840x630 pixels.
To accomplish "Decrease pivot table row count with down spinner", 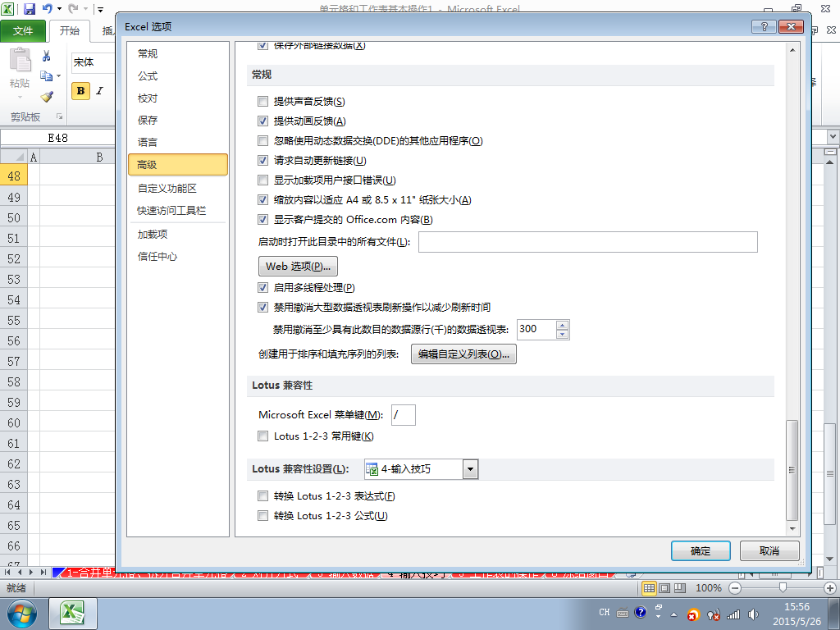I will click(562, 335).
